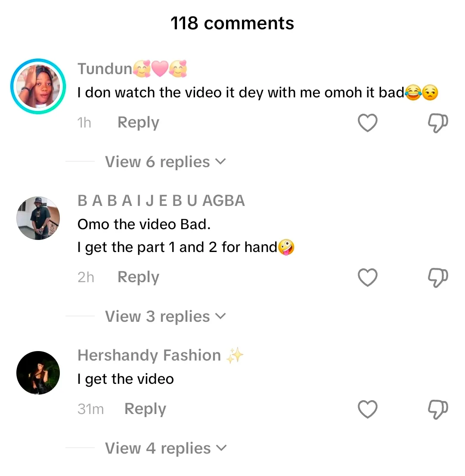This screenshot has width=465, height=476.
Task: Expand View 6 replies
Action: tap(165, 162)
